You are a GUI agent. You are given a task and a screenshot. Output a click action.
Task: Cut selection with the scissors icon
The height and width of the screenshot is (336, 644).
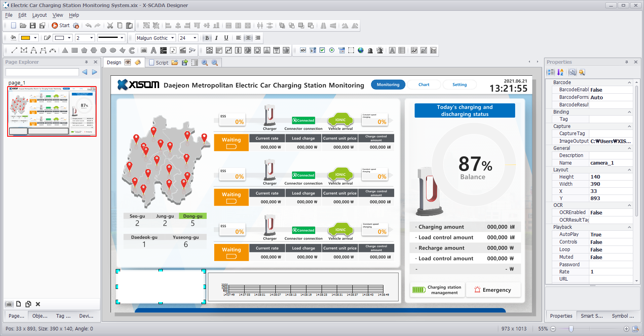(x=110, y=26)
